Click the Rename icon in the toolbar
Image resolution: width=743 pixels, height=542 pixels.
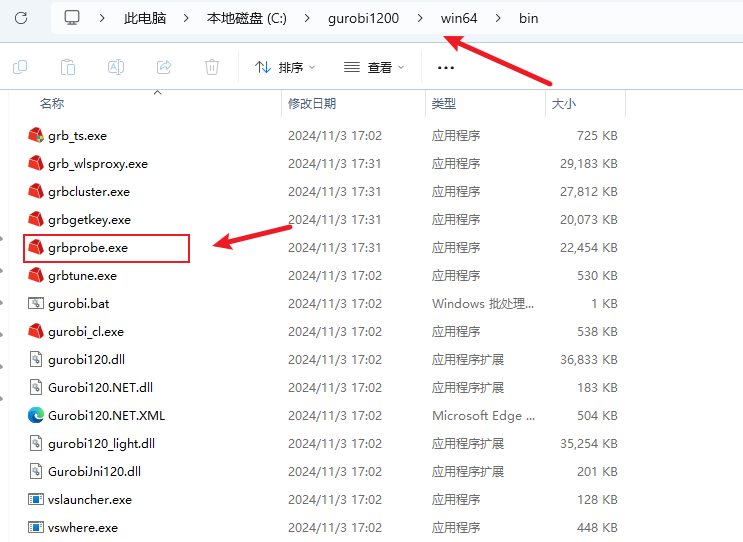tap(116, 67)
